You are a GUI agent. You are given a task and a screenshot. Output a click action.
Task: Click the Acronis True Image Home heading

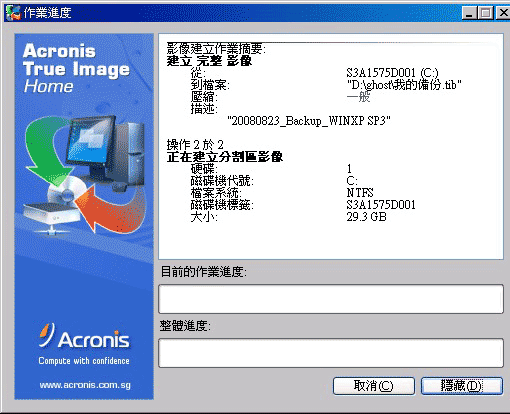[x=76, y=68]
